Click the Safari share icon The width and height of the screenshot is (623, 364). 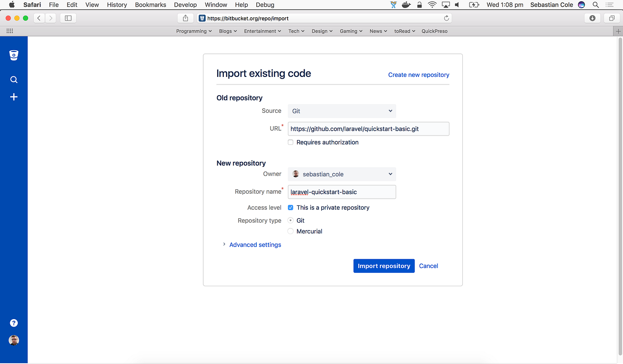pyautogui.click(x=186, y=18)
